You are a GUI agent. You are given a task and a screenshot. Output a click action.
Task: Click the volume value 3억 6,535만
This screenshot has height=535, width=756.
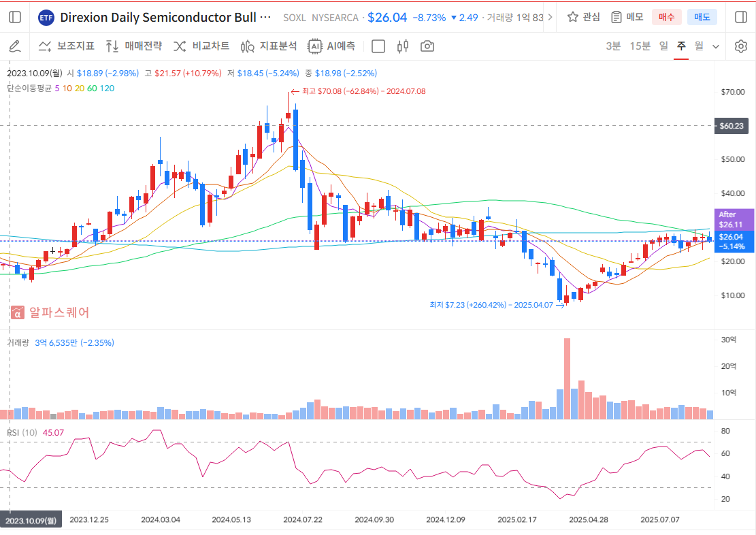(x=56, y=343)
